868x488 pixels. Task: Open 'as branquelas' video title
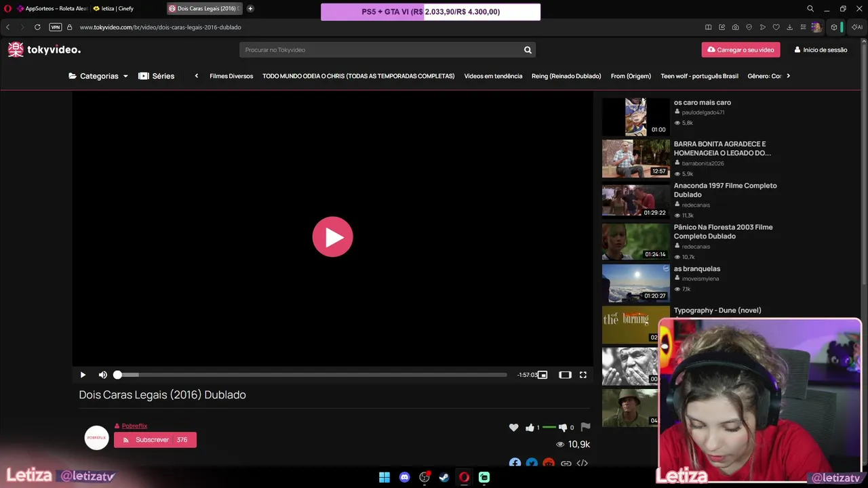click(697, 269)
